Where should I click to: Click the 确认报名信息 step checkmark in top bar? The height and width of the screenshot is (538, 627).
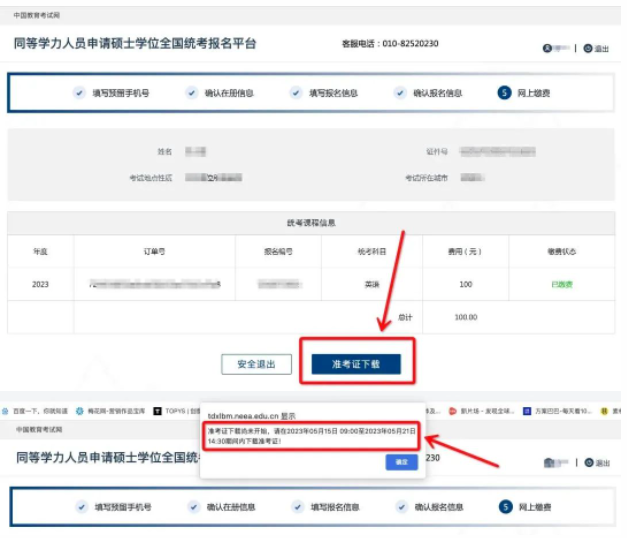[x=400, y=93]
